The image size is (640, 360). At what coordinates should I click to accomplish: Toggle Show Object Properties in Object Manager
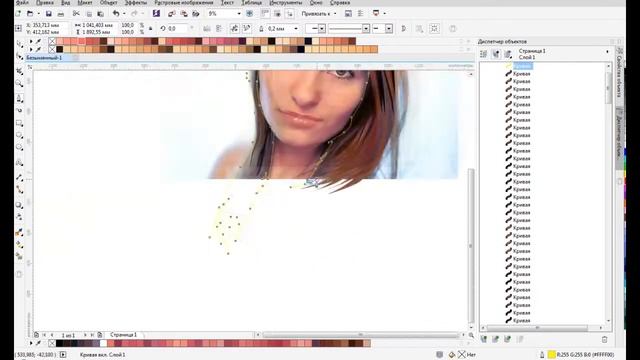pyautogui.click(x=484, y=54)
